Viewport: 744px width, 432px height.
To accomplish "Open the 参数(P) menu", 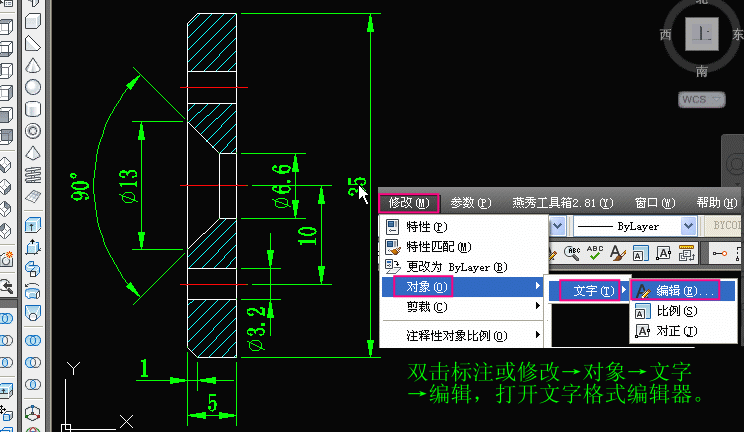I will 470,203.
